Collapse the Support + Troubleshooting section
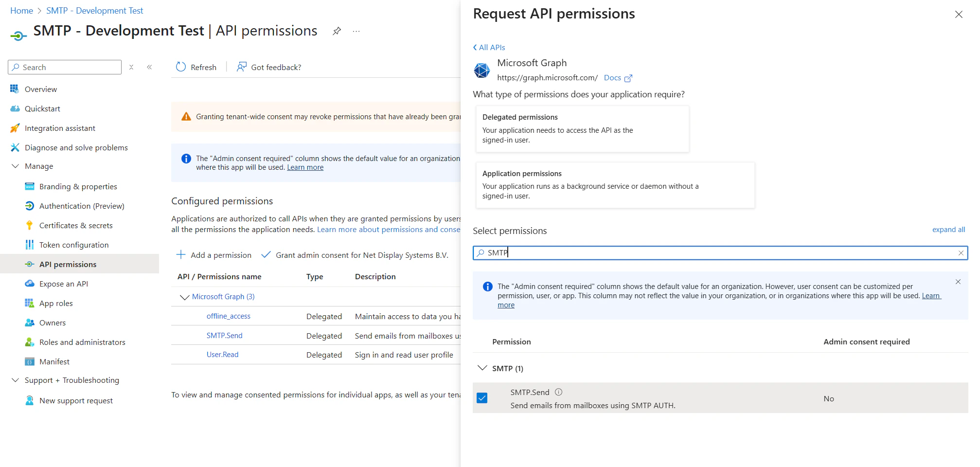The height and width of the screenshot is (467, 980). [x=16, y=380]
